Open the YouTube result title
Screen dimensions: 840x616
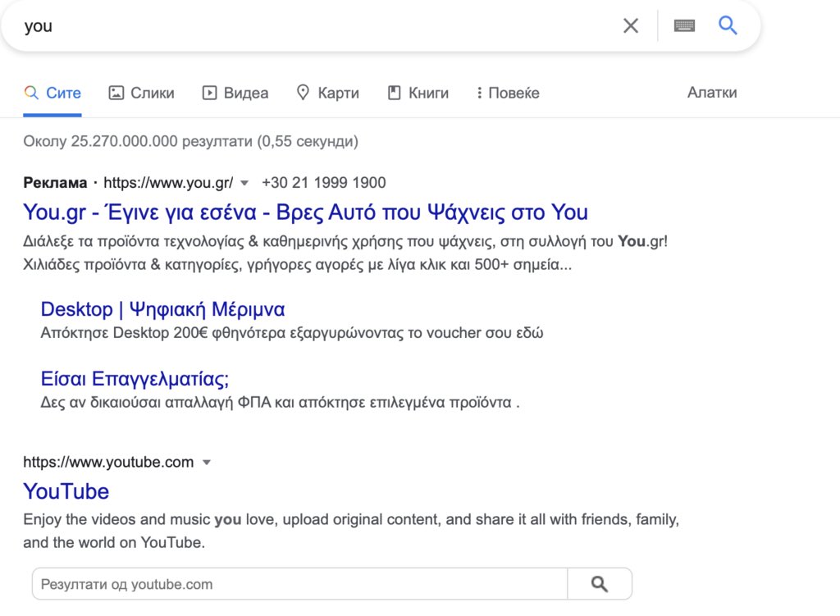(66, 491)
